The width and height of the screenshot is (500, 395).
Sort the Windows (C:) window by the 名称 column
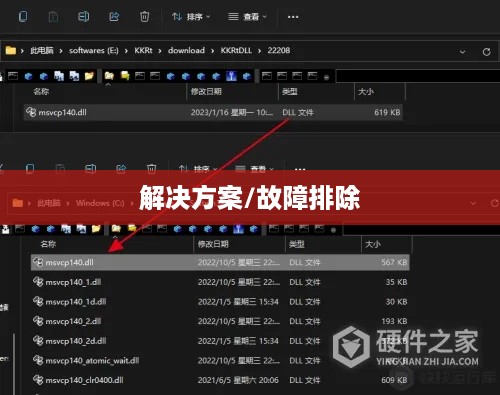click(x=48, y=244)
